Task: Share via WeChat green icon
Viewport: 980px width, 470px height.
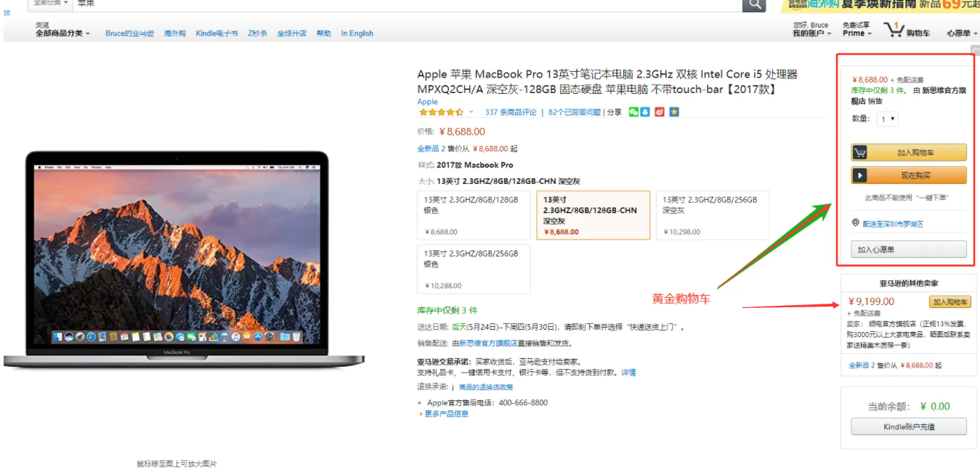Action: [x=633, y=112]
